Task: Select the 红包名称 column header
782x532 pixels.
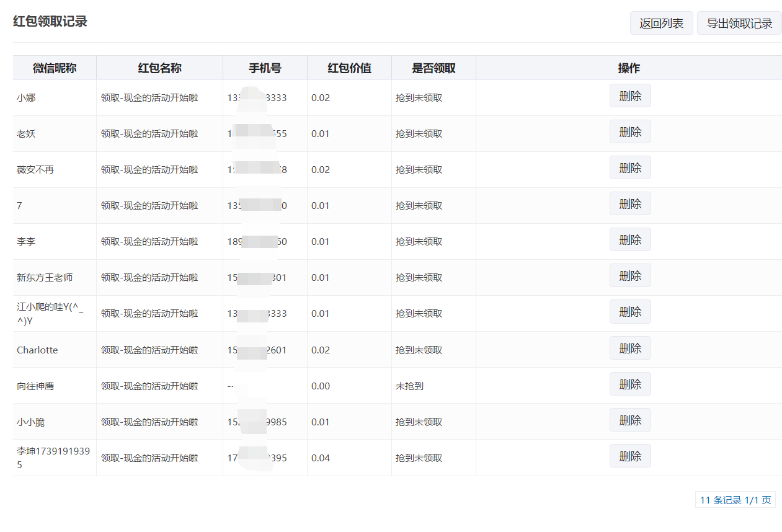Action: tap(159, 68)
